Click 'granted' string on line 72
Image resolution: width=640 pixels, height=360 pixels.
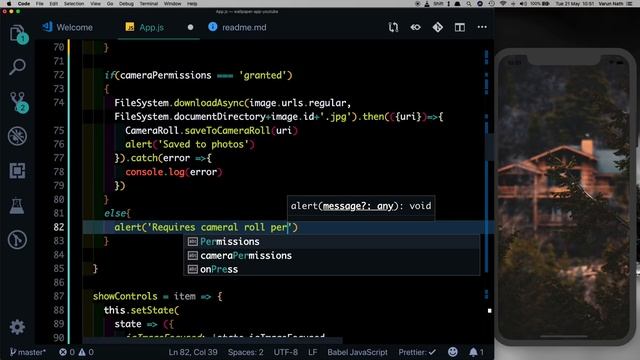263,75
